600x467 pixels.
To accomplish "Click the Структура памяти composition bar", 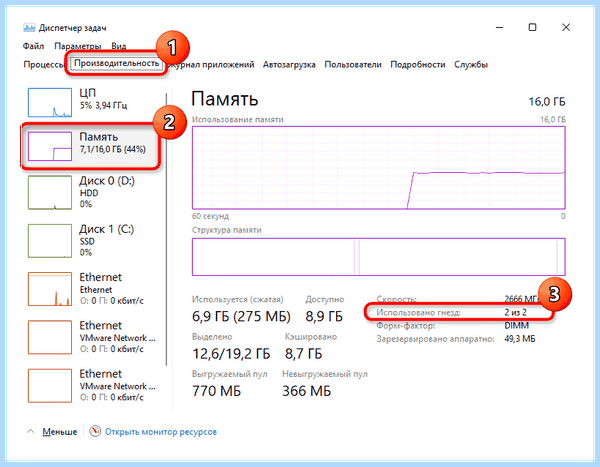I will 378,257.
